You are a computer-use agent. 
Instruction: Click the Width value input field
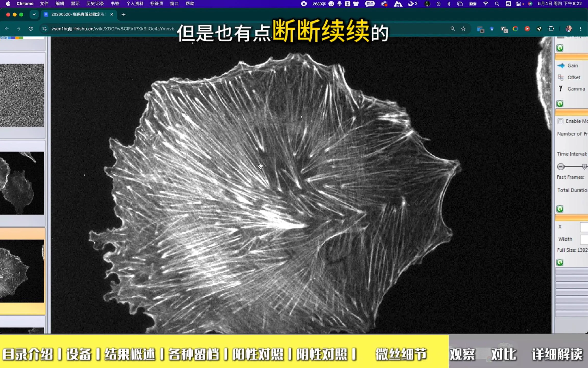(584, 239)
